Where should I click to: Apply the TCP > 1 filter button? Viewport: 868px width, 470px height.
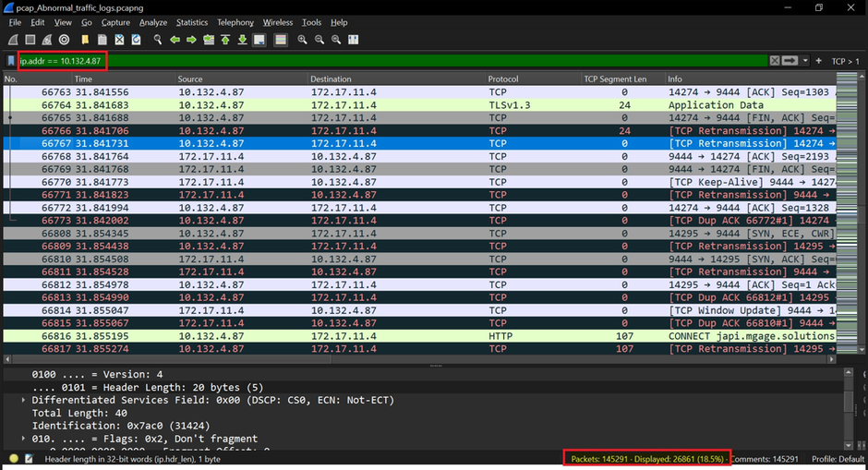click(x=845, y=62)
